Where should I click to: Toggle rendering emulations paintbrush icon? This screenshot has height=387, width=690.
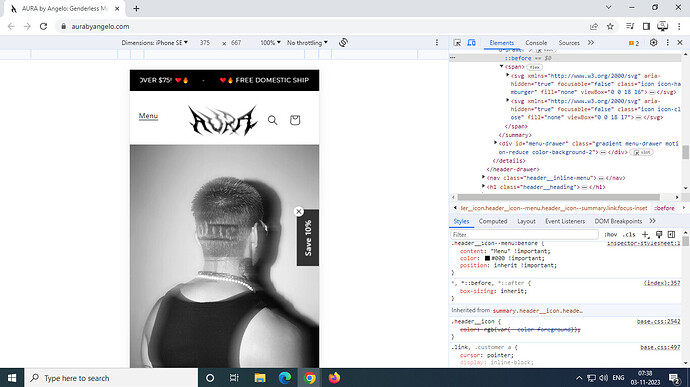point(659,235)
